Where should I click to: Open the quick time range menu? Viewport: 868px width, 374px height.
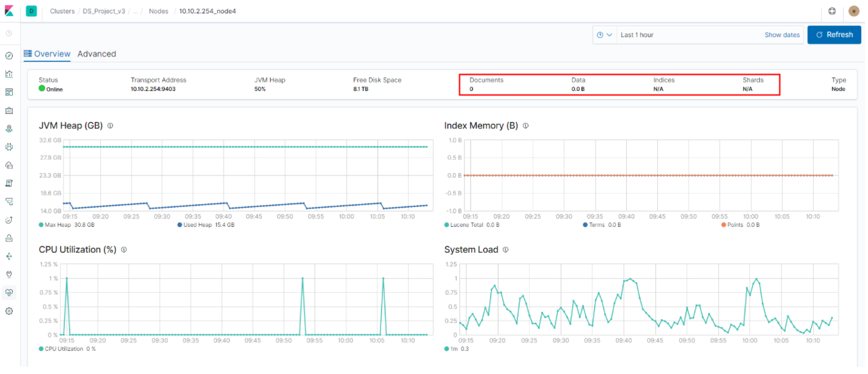coord(605,35)
